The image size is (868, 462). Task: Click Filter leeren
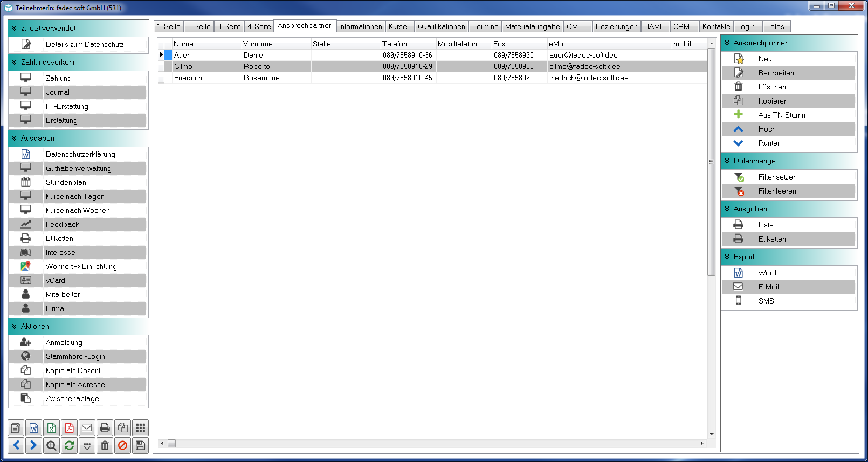pyautogui.click(x=789, y=191)
